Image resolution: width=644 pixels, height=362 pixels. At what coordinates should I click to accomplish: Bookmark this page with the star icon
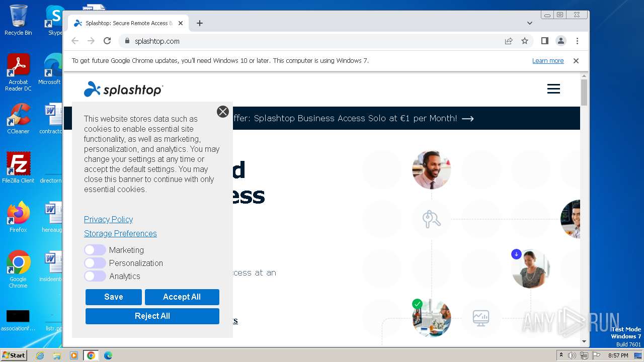(525, 41)
